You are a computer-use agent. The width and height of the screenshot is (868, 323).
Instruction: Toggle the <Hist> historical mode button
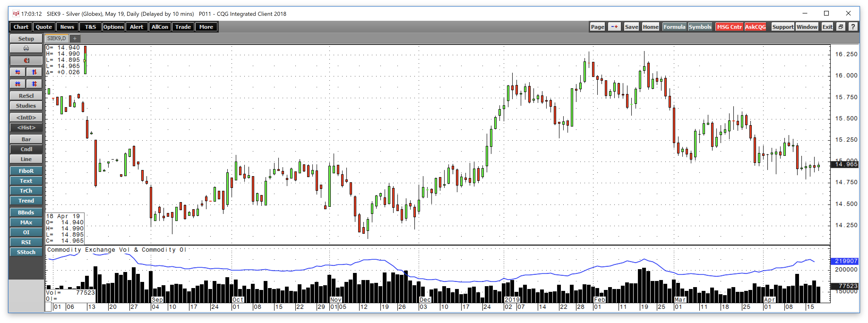tap(26, 127)
